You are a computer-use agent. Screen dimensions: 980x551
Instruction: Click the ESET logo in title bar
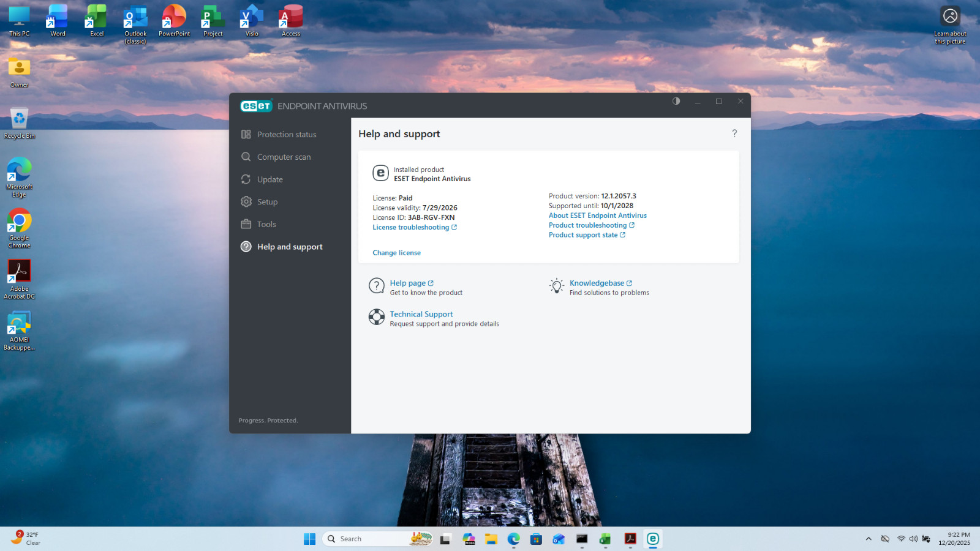pyautogui.click(x=256, y=106)
